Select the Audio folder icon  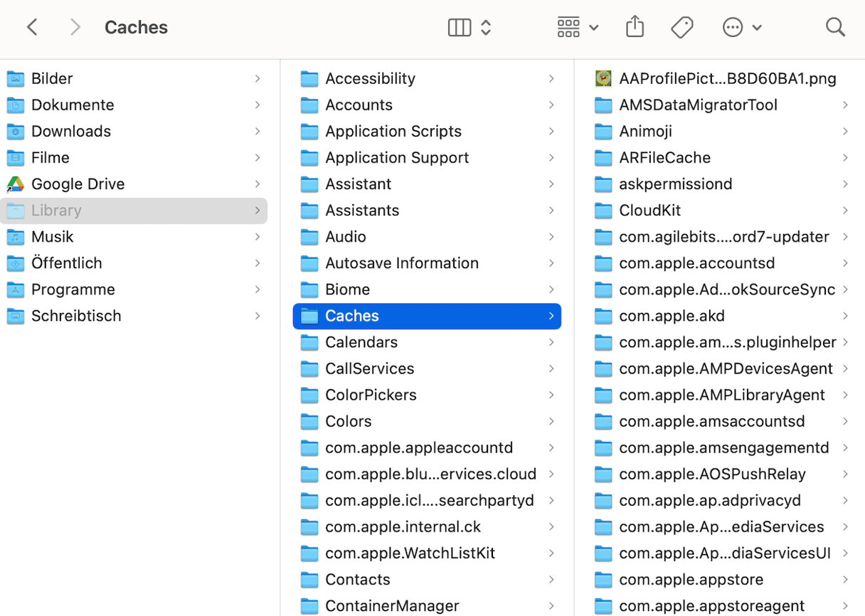[309, 237]
